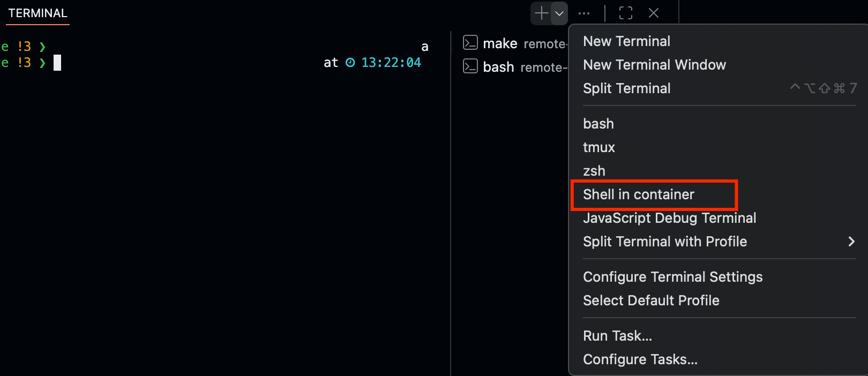Launch a zsh terminal profile

pyautogui.click(x=594, y=170)
